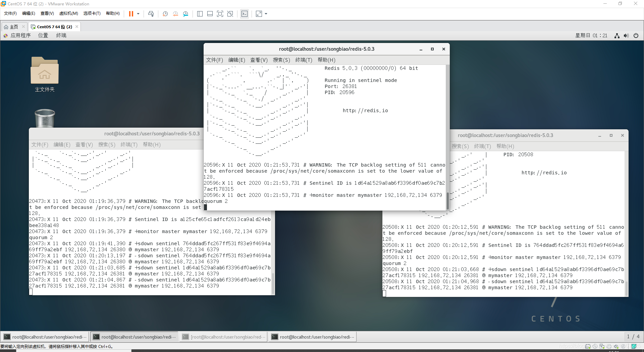644x352 pixels.
Task: Click the stretch guest display icon
Action: (x=259, y=14)
